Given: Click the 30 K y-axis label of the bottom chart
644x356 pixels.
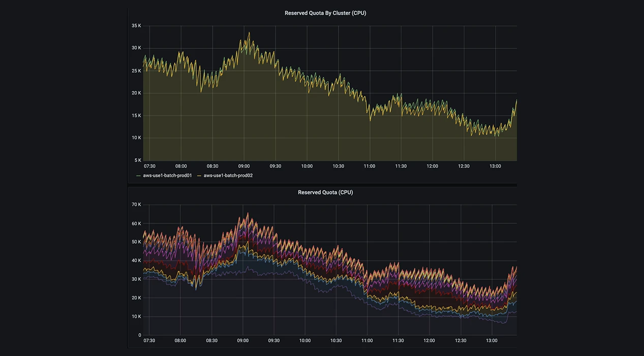Looking at the screenshot, I should tap(136, 279).
